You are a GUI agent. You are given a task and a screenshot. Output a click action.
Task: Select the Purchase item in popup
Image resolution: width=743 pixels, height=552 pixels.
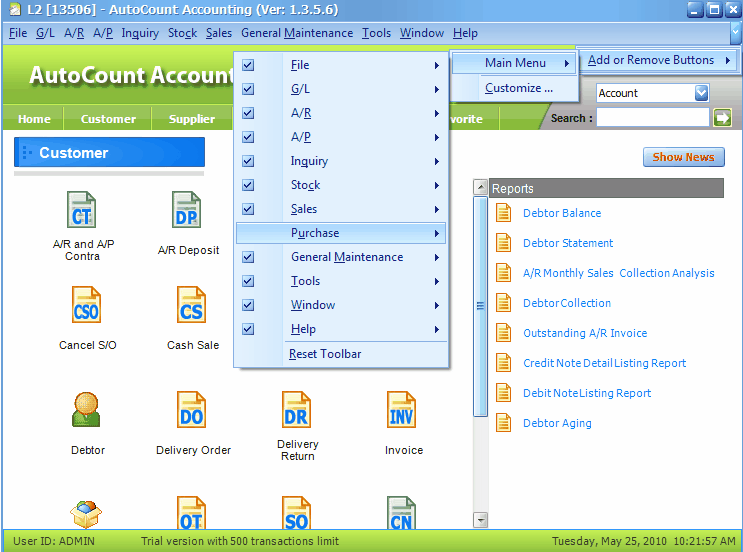341,233
